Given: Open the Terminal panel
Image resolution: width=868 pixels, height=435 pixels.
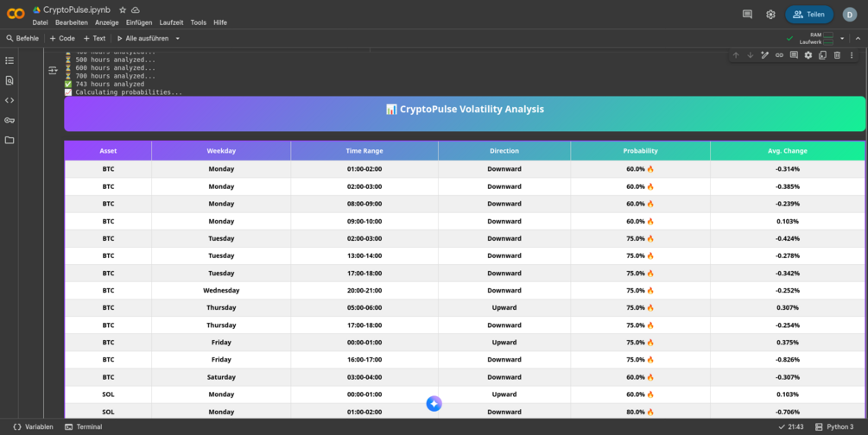Looking at the screenshot, I should [84, 426].
